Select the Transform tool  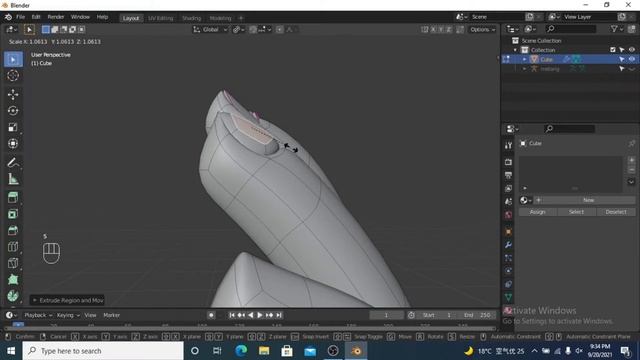13,143
